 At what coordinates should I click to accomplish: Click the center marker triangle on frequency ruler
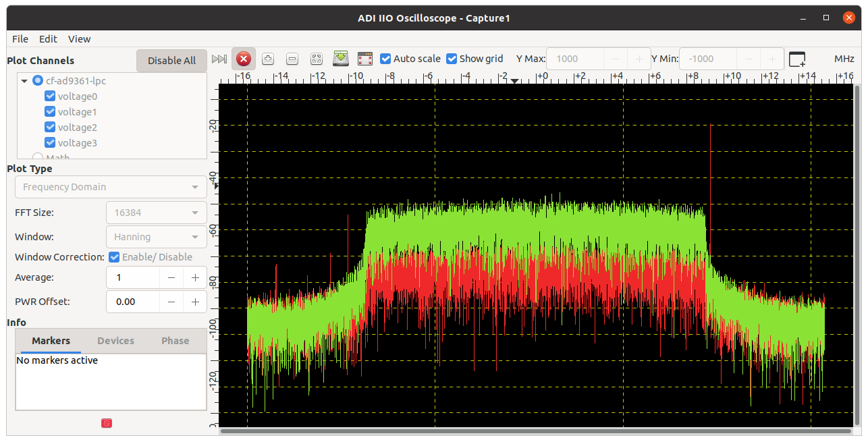pyautogui.click(x=514, y=81)
